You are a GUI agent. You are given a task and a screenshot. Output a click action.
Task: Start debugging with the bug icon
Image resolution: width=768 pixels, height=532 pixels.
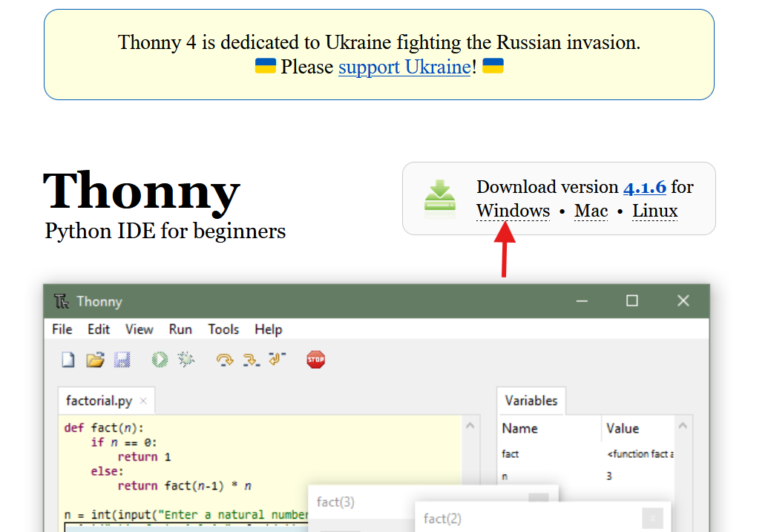186,360
